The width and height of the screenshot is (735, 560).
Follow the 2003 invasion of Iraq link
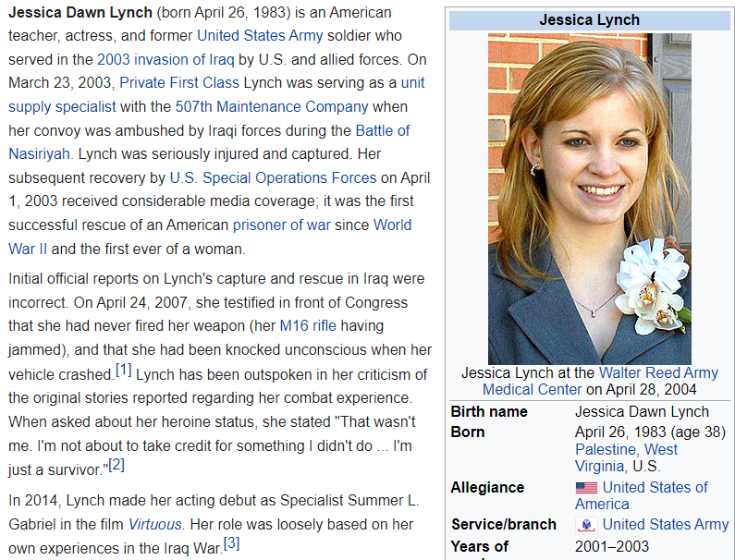pos(165,59)
